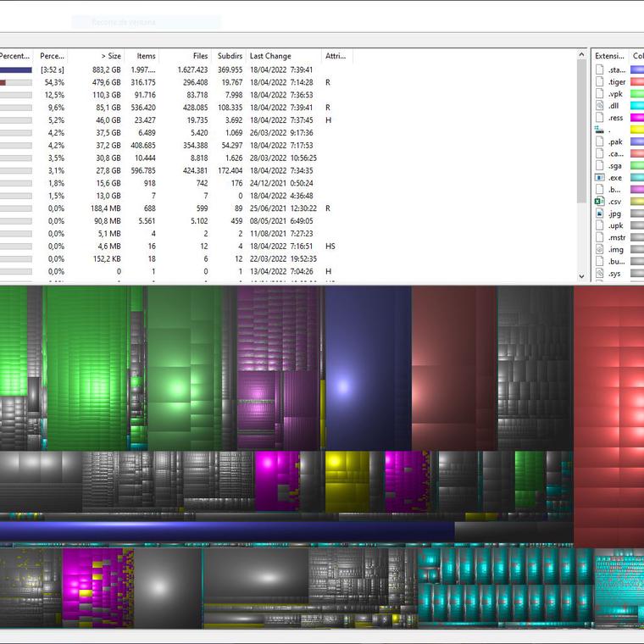The height and width of the screenshot is (644, 644).
Task: Select the Excel icon beside .csv
Action: click(599, 202)
